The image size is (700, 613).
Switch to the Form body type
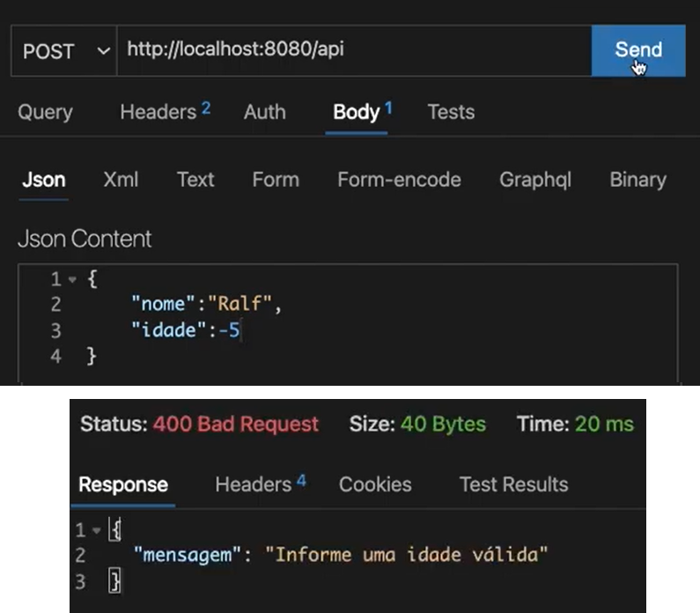(x=275, y=180)
